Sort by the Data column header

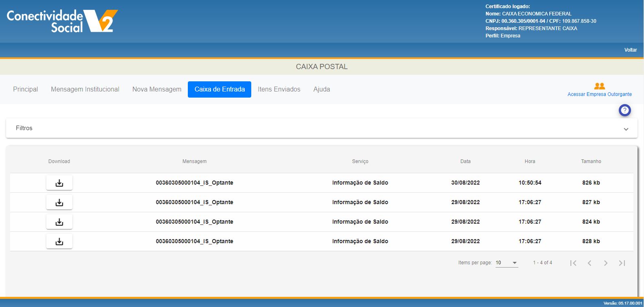pyautogui.click(x=466, y=161)
